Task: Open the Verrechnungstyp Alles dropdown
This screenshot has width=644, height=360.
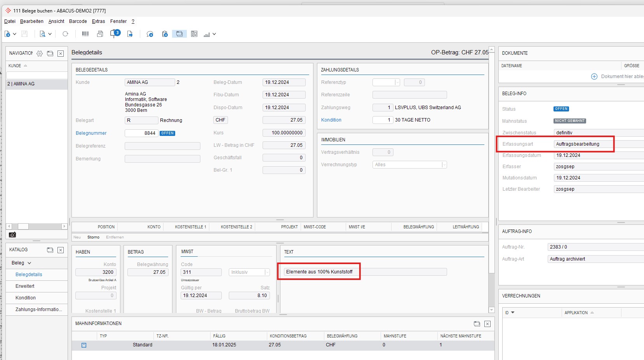Action: 444,165
